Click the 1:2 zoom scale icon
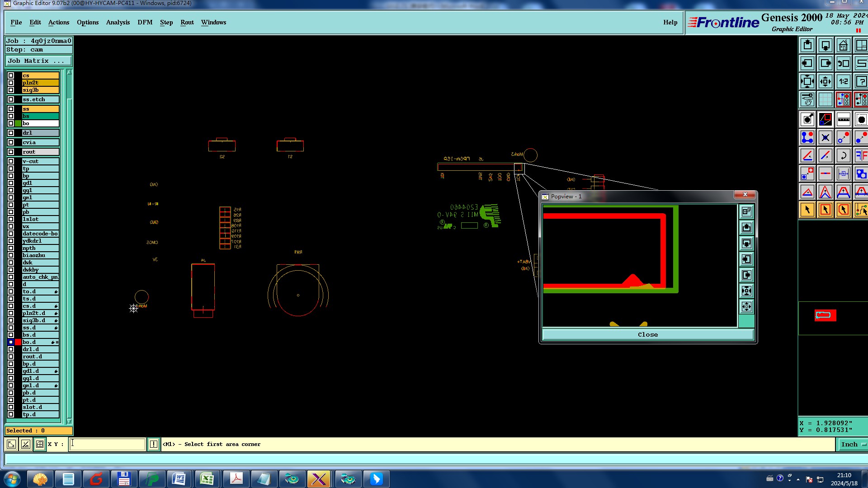 (843, 82)
